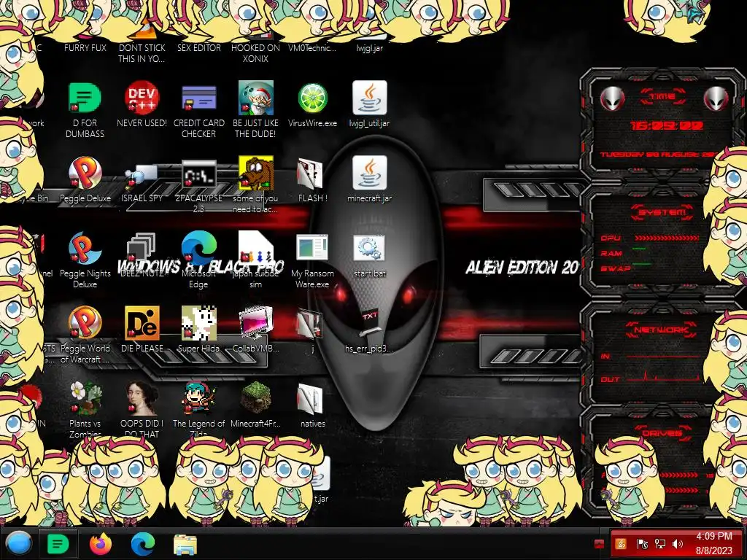Image resolution: width=747 pixels, height=560 pixels.
Task: Select the CollabVMB... monitor icon
Action: (x=256, y=323)
